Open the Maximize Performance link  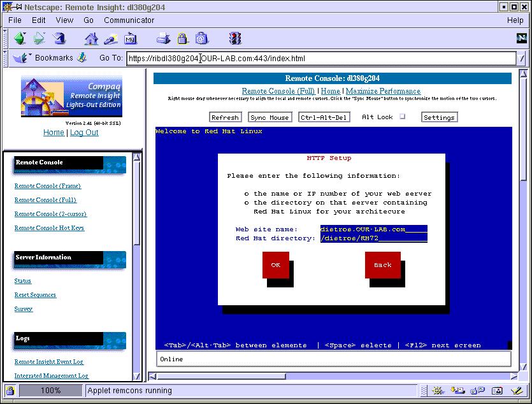pos(383,91)
